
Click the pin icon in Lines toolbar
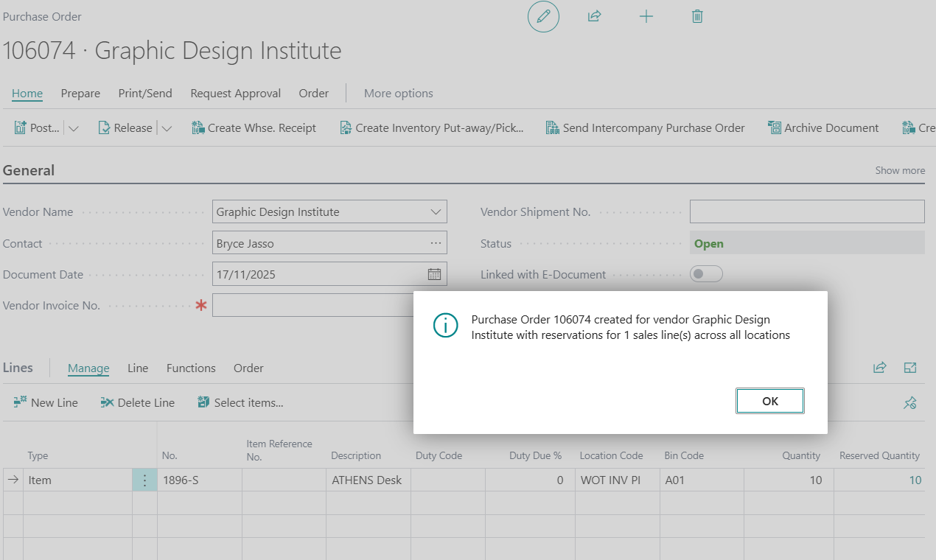(910, 402)
